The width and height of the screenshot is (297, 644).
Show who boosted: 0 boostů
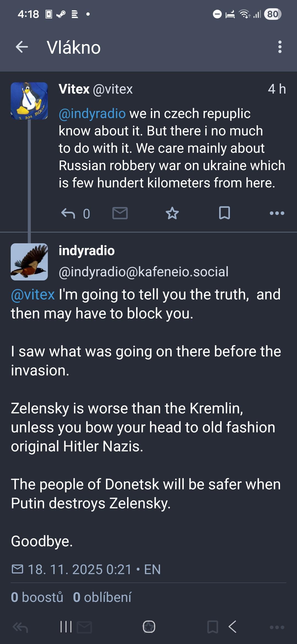tap(37, 597)
